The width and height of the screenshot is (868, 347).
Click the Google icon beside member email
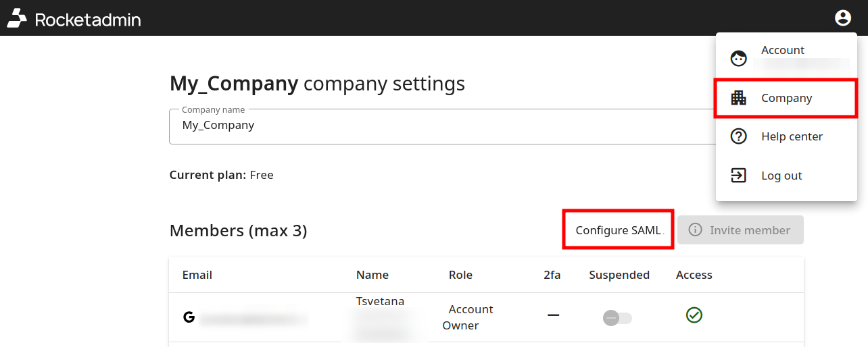click(189, 317)
